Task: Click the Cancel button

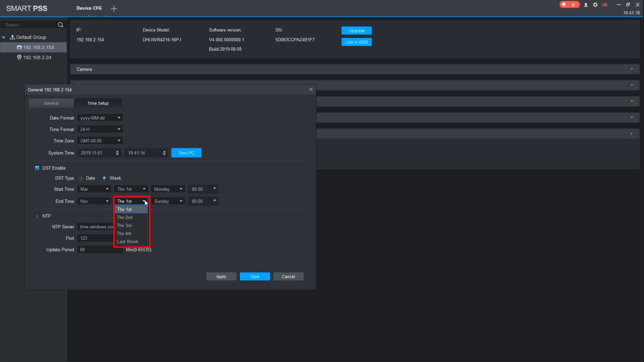Action: (x=288, y=277)
